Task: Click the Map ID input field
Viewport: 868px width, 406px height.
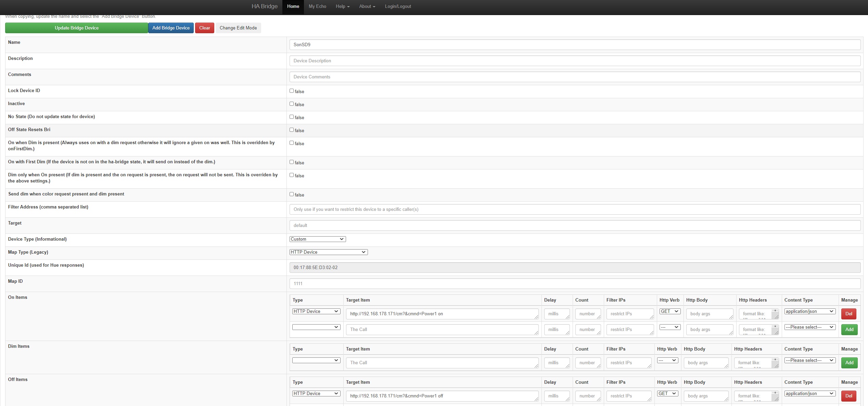Action: tap(575, 284)
